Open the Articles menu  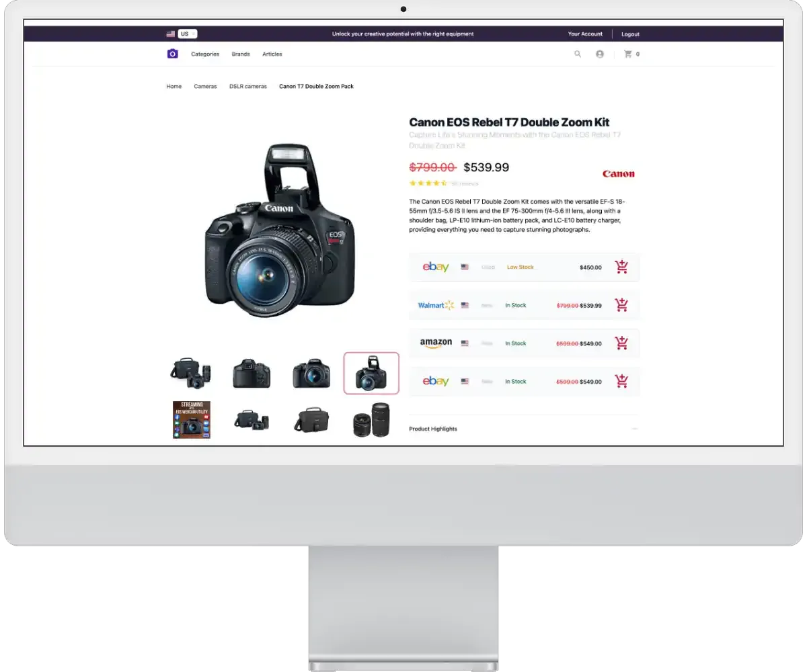(x=272, y=54)
